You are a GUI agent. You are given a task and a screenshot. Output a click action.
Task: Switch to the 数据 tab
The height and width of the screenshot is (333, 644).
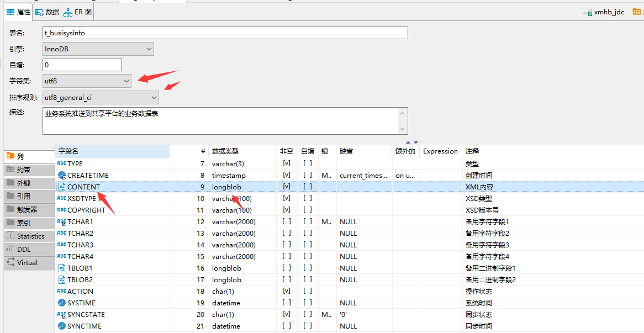[47, 11]
